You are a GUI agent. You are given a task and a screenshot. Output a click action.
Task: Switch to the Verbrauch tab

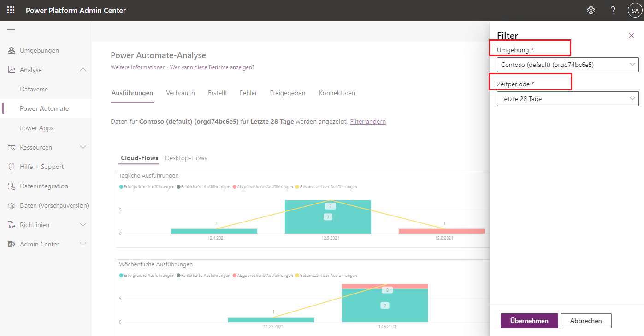point(180,93)
